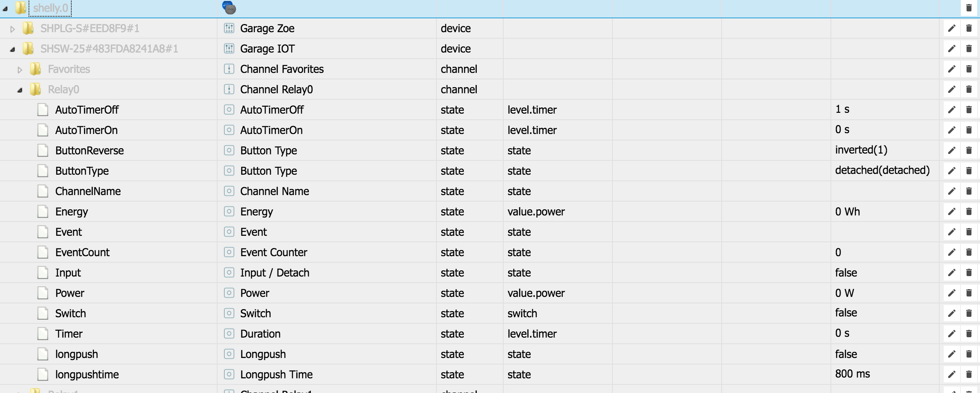
Task: Expand the Favorites channel folder
Action: tap(20, 70)
